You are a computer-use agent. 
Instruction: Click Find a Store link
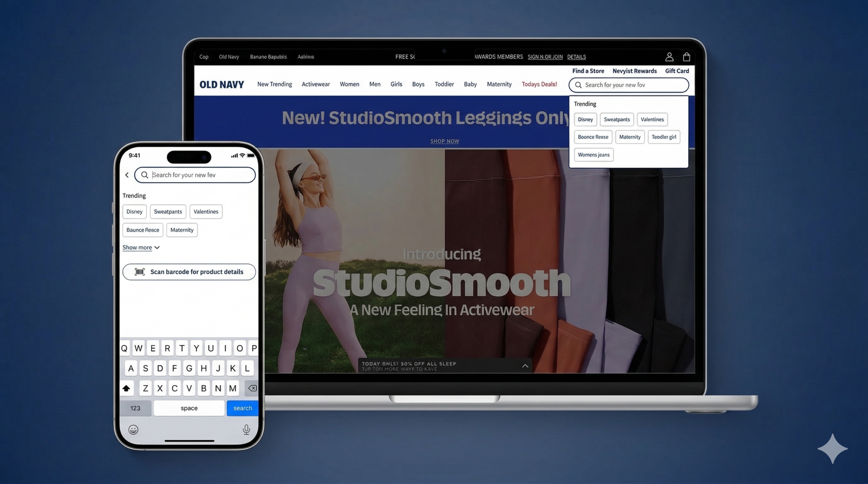(x=588, y=71)
